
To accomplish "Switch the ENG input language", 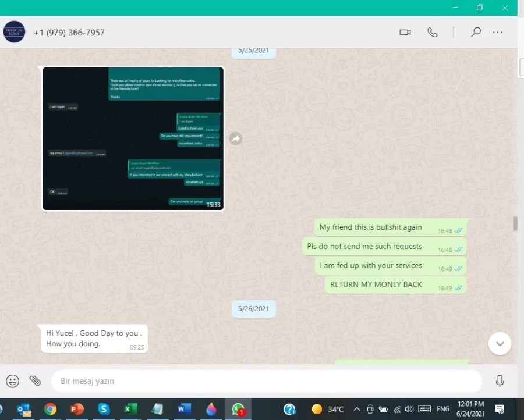I will pos(443,409).
